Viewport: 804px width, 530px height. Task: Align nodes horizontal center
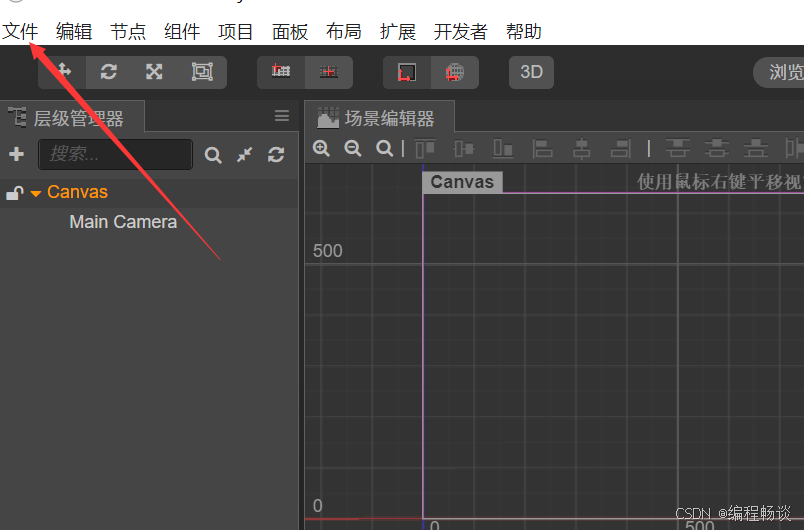tap(581, 149)
